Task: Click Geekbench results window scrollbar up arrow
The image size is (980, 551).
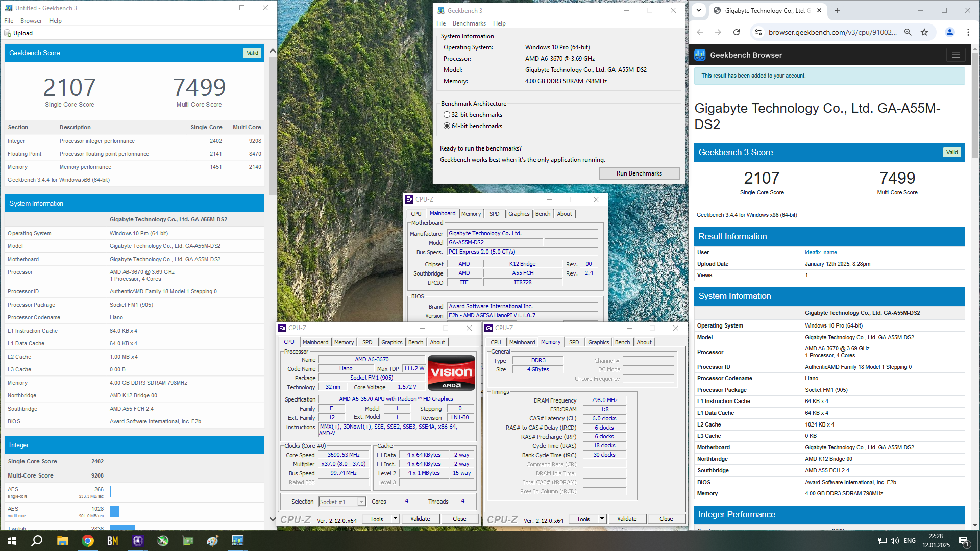Action: tap(273, 51)
